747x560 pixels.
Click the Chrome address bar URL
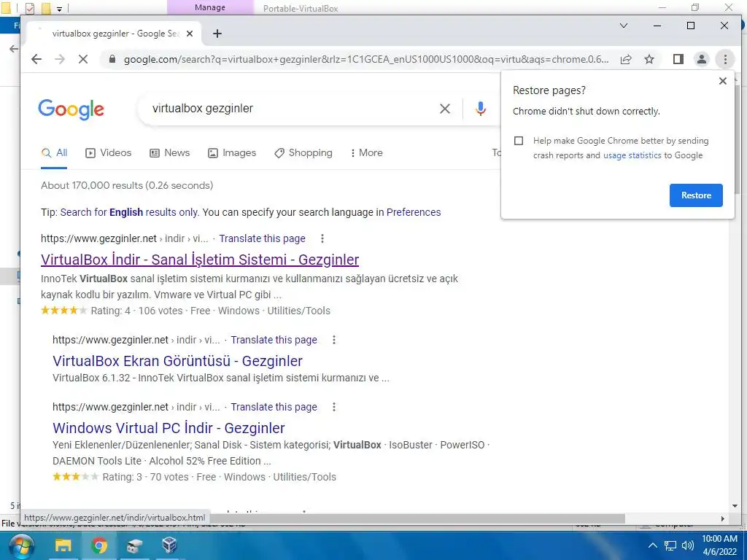(x=366, y=59)
